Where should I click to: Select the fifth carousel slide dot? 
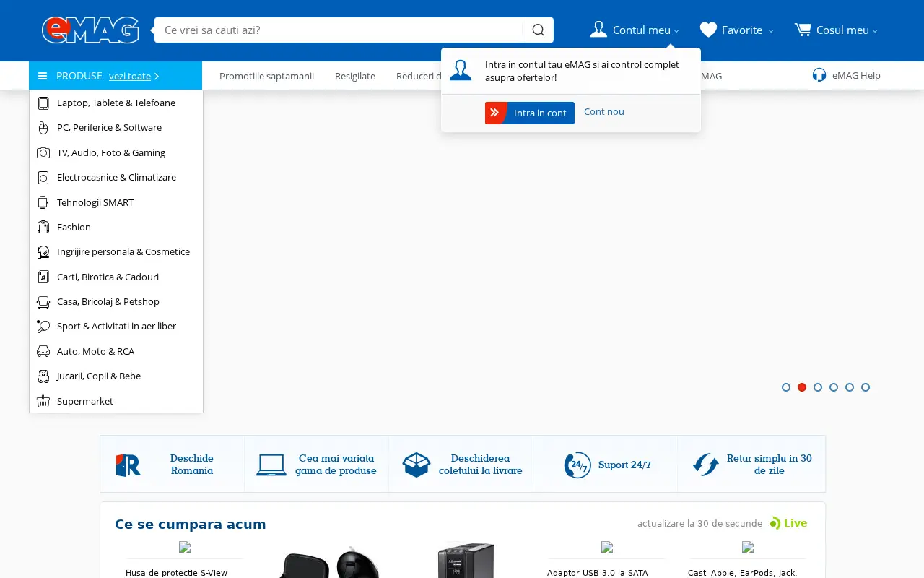tap(850, 387)
